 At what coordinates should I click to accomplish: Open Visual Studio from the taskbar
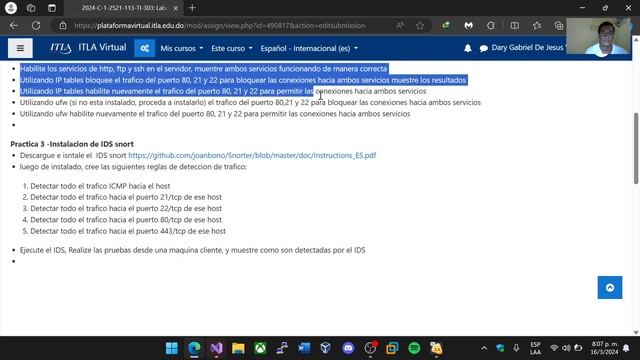[216, 348]
